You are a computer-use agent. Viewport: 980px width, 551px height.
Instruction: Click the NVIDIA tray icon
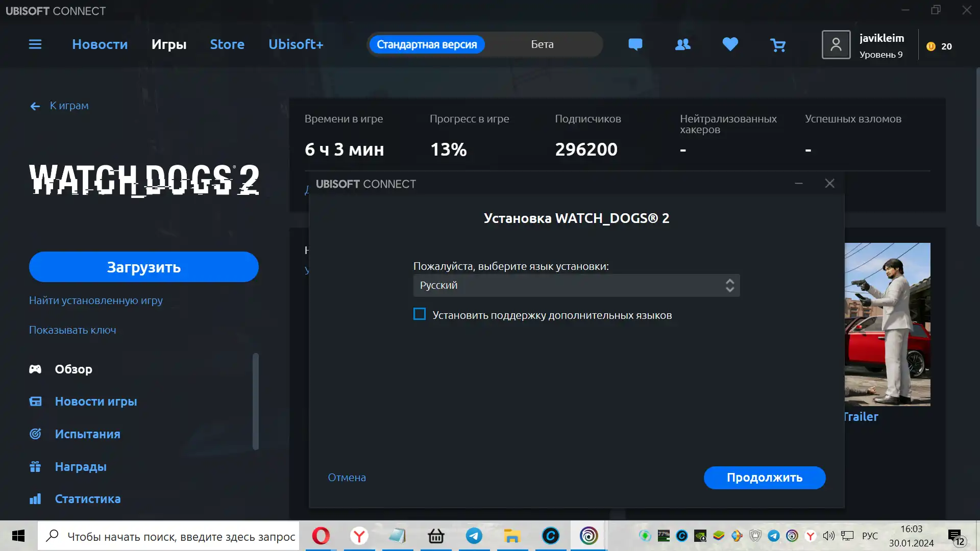coord(700,536)
